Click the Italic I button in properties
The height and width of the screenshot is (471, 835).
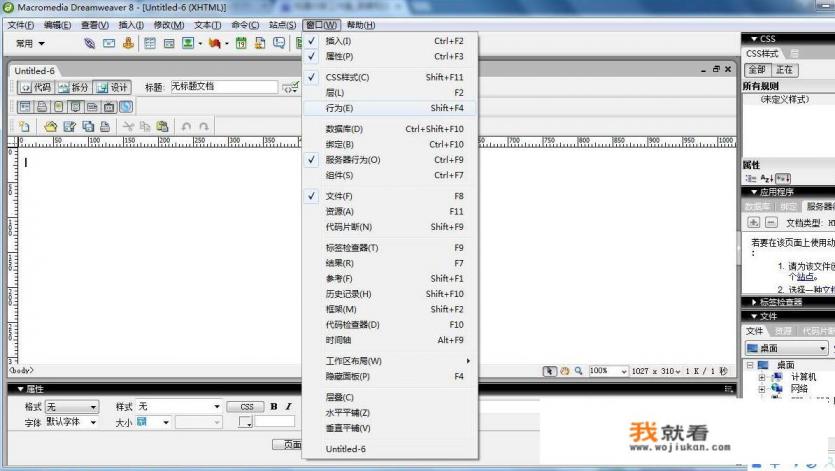coord(288,407)
